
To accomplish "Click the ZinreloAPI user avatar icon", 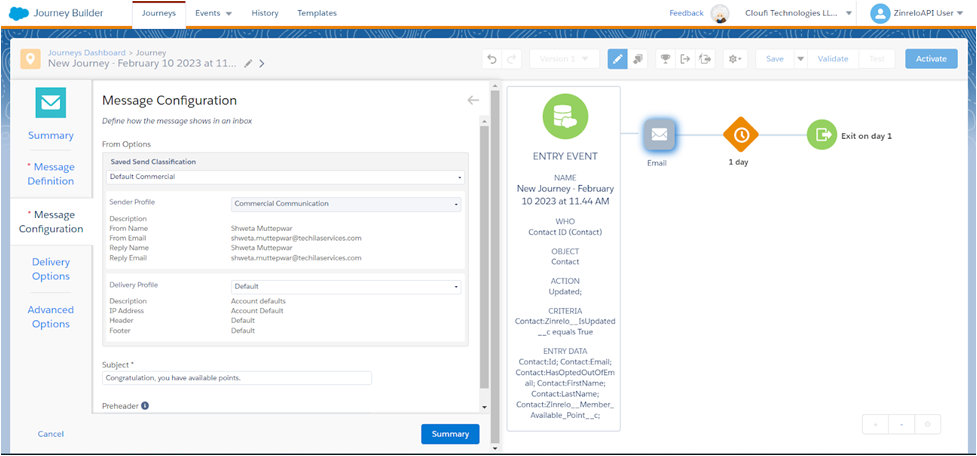I will coord(879,13).
